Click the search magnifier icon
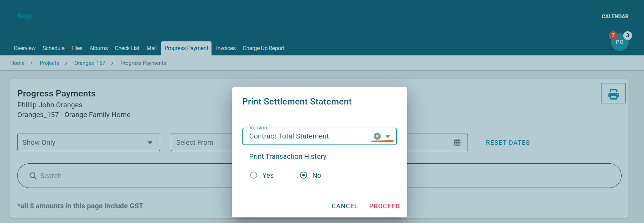 coord(33,176)
